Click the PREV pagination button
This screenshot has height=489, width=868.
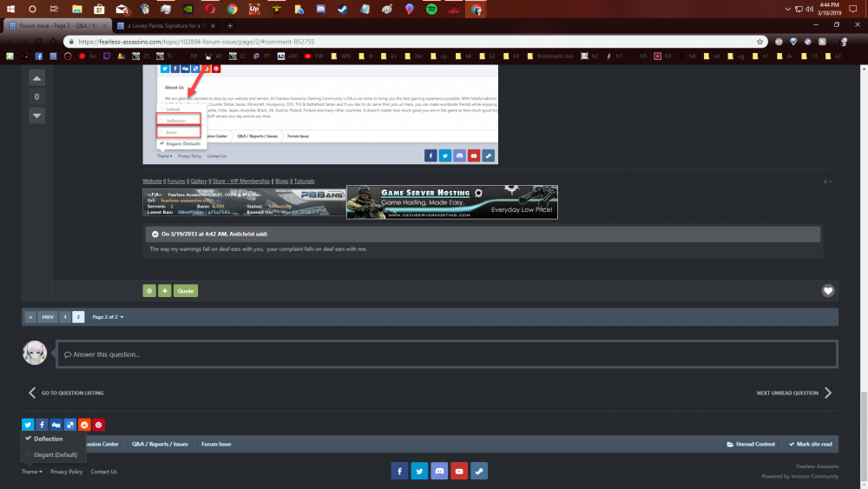pos(48,317)
